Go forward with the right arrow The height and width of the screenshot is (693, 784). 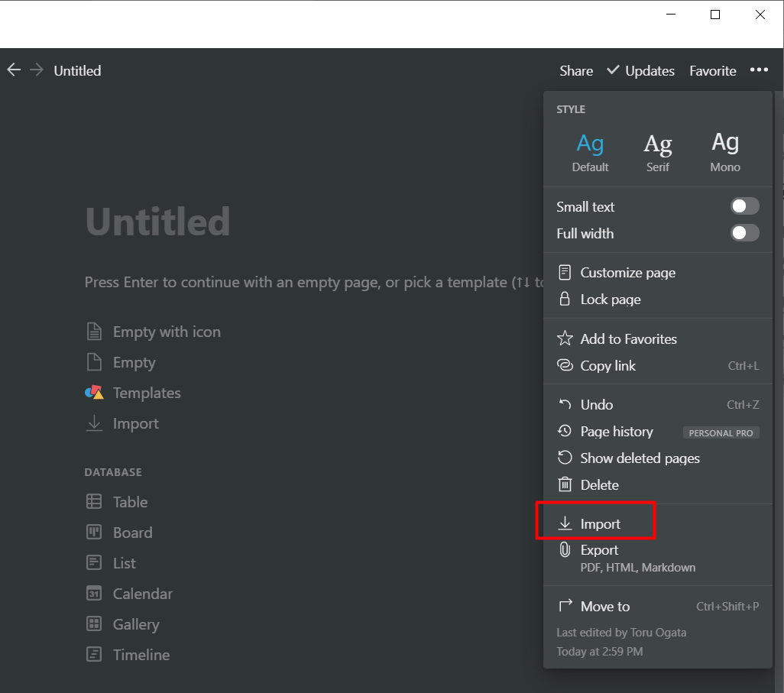coord(37,70)
